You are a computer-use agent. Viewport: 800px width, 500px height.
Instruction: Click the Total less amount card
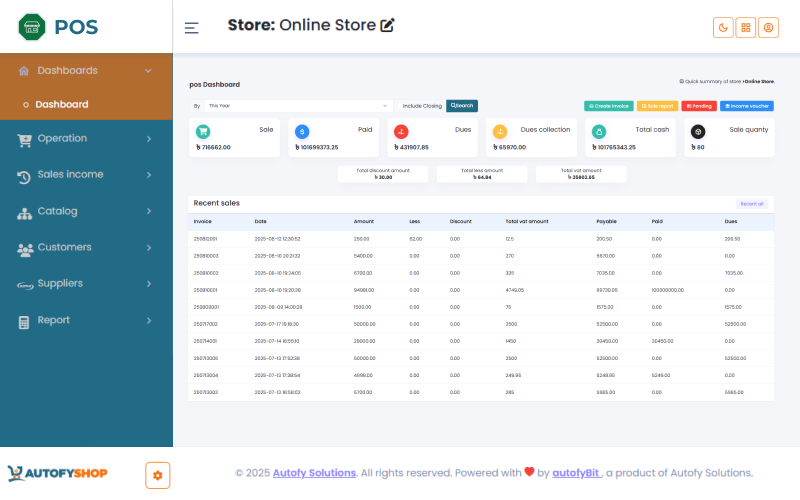click(482, 174)
